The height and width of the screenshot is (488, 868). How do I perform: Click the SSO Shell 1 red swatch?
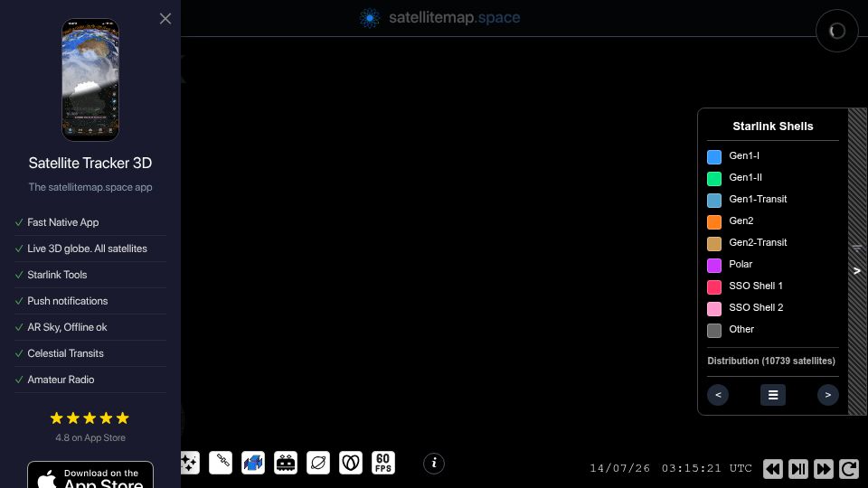pyautogui.click(x=714, y=287)
